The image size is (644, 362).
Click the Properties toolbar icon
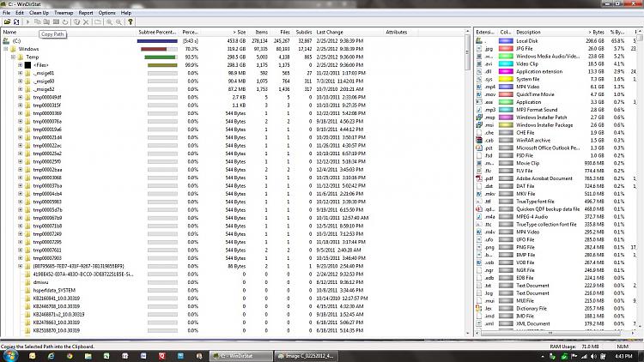(98, 21)
